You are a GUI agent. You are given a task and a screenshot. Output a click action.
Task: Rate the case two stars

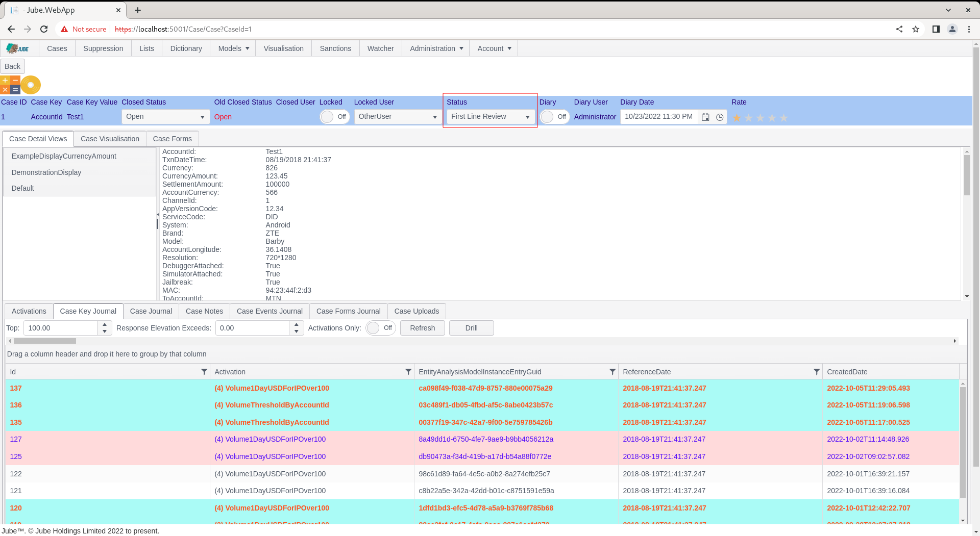(x=748, y=118)
